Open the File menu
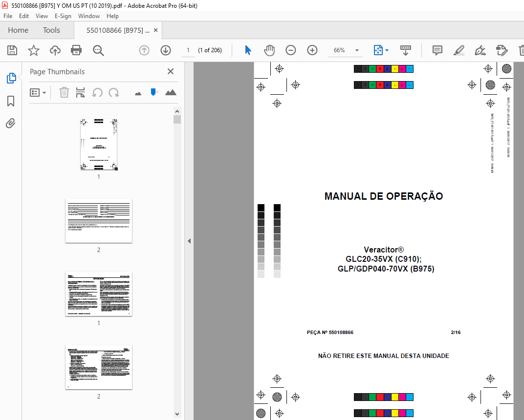 [x=8, y=16]
